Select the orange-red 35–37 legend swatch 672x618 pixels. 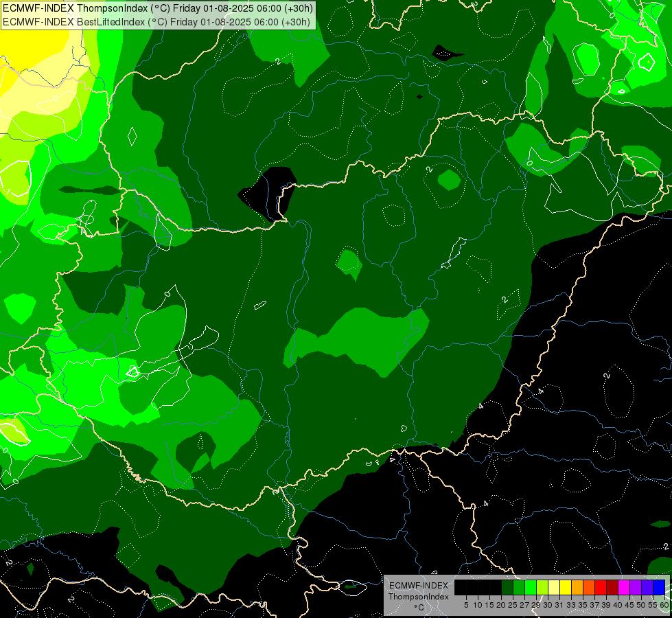[589, 587]
